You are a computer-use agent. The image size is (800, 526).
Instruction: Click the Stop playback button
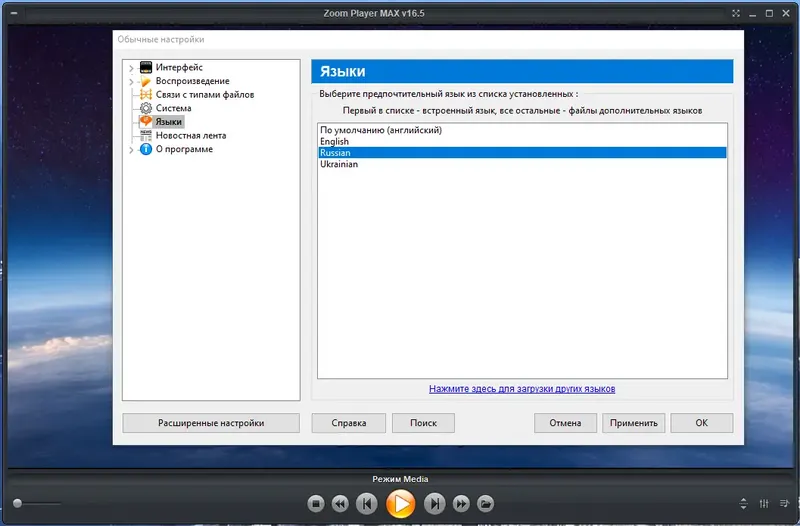[x=316, y=504]
